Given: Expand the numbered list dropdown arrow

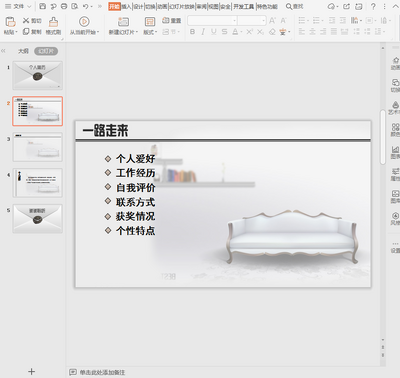Looking at the screenshot, I should tap(322, 21).
